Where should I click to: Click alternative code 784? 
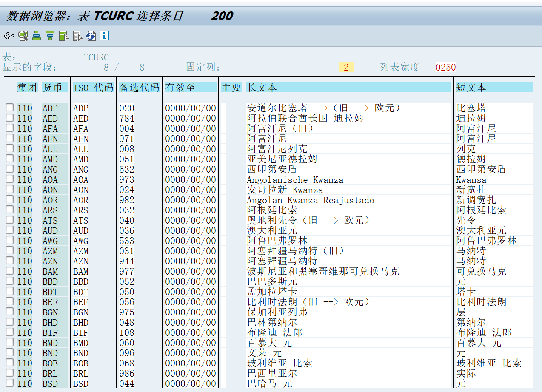tap(127, 118)
